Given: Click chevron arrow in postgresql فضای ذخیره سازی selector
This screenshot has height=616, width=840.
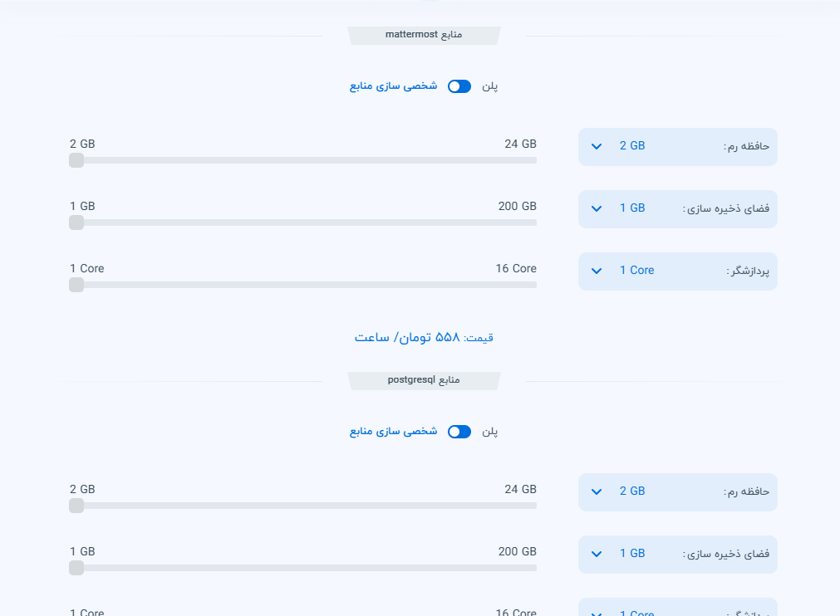Looking at the screenshot, I should point(597,554).
